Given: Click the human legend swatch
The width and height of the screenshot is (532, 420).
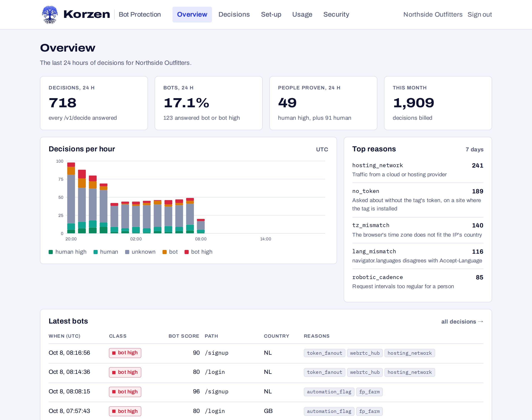Looking at the screenshot, I should [x=96, y=252].
